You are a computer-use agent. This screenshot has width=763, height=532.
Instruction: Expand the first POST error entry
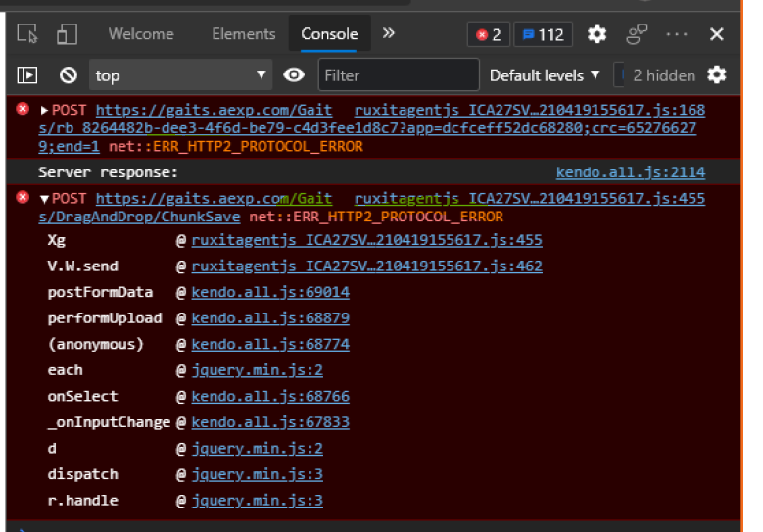click(x=44, y=111)
